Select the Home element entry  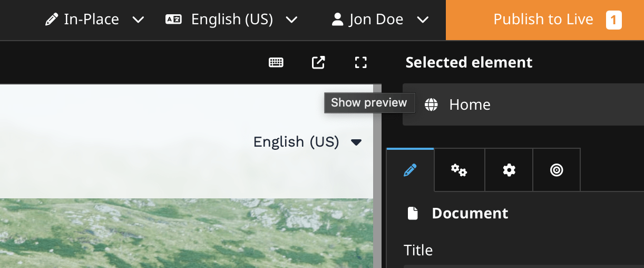click(x=470, y=104)
